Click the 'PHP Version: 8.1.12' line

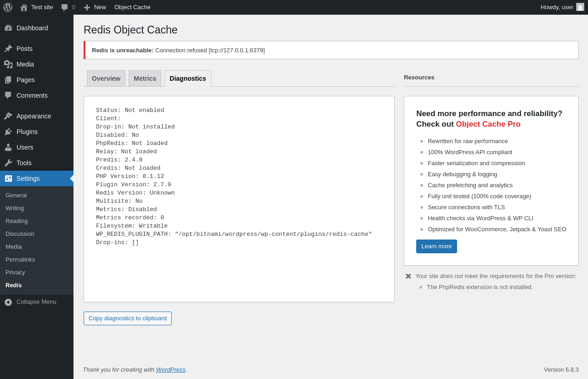coord(130,177)
